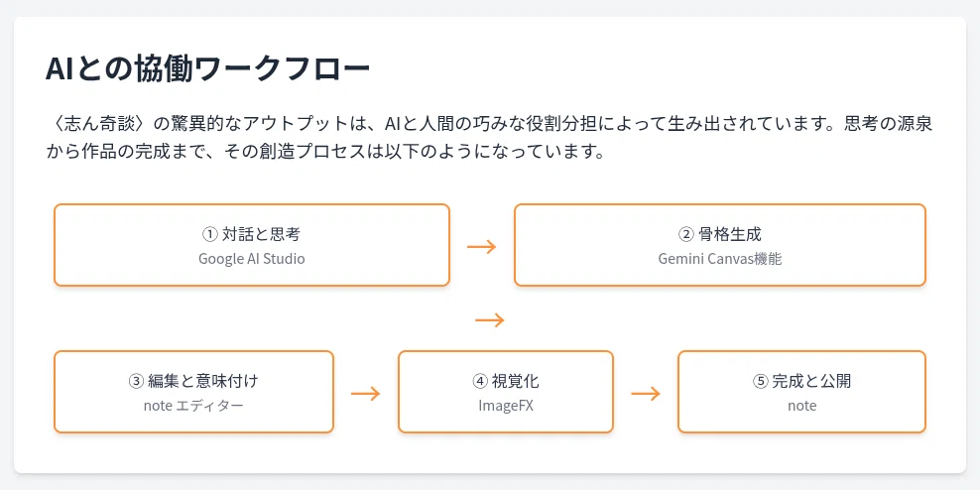Image resolution: width=980 pixels, height=490 pixels.
Task: Click the ① 対話と思考 workflow box
Action: 252,245
